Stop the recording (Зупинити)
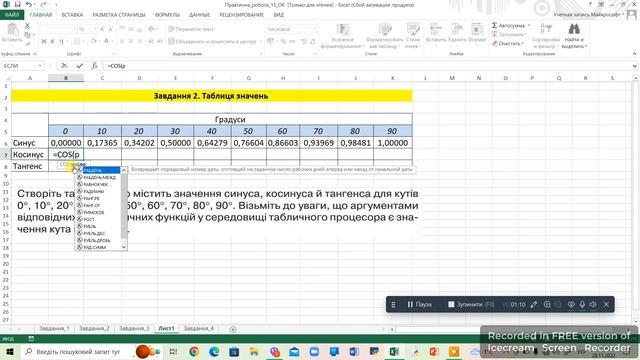 [x=471, y=304]
